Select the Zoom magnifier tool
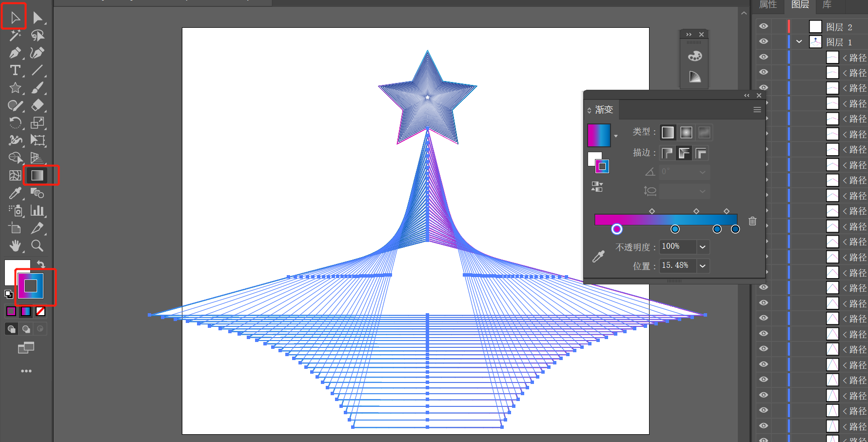The image size is (868, 442). click(x=38, y=246)
